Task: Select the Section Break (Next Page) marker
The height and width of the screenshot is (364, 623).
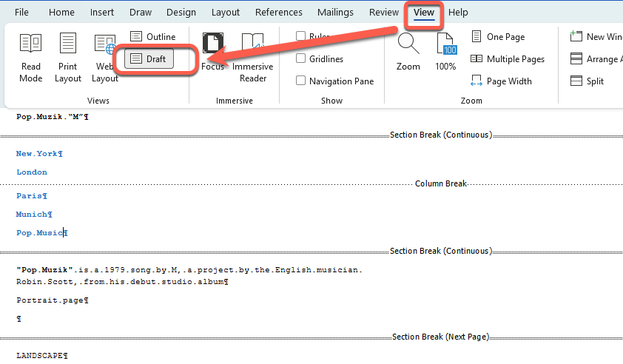Action: pos(440,337)
